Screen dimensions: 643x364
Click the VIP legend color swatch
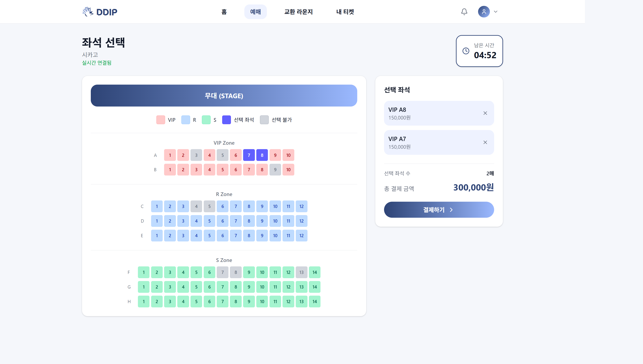(x=160, y=120)
